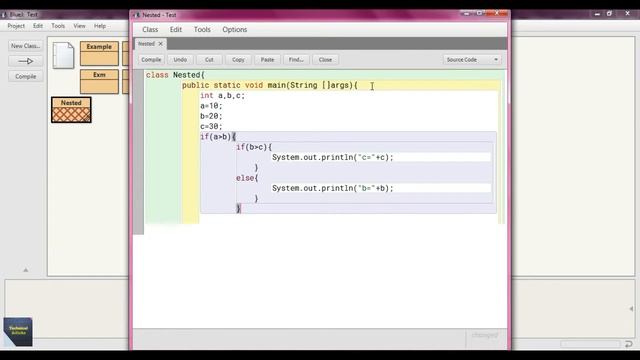Click the line 'public static void main(String []args){'
This screenshot has width=640, height=360.
(269, 85)
